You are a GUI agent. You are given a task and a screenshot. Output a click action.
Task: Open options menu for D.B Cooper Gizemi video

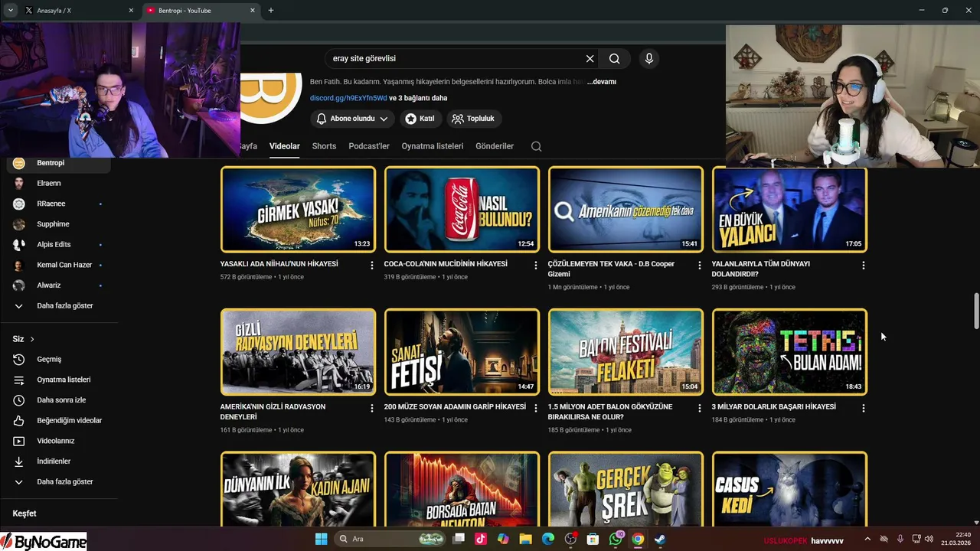click(699, 265)
